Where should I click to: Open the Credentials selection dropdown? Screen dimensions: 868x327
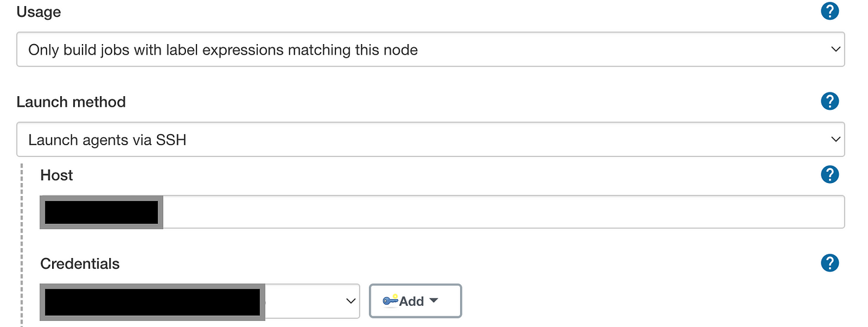[200, 301]
